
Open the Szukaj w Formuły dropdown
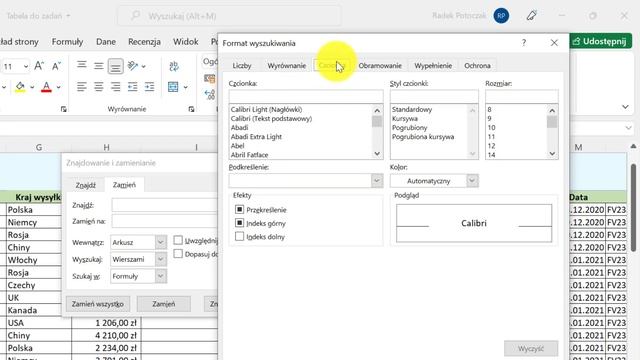click(161, 276)
